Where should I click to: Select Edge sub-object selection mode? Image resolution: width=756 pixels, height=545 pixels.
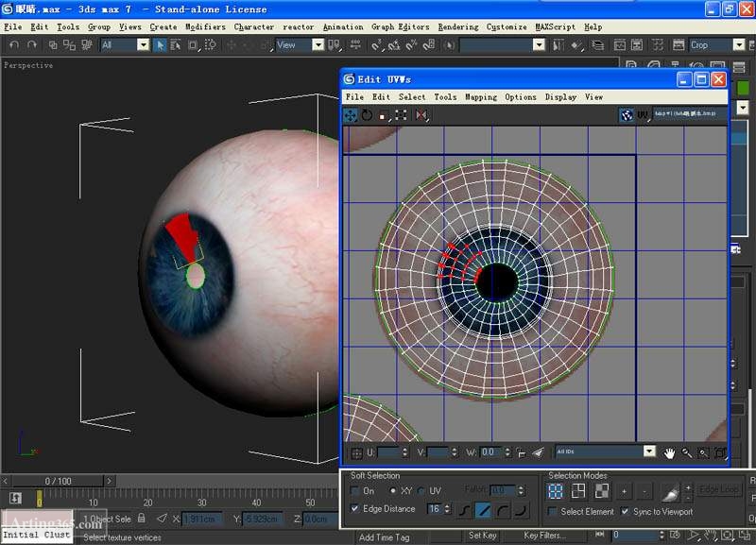point(578,491)
